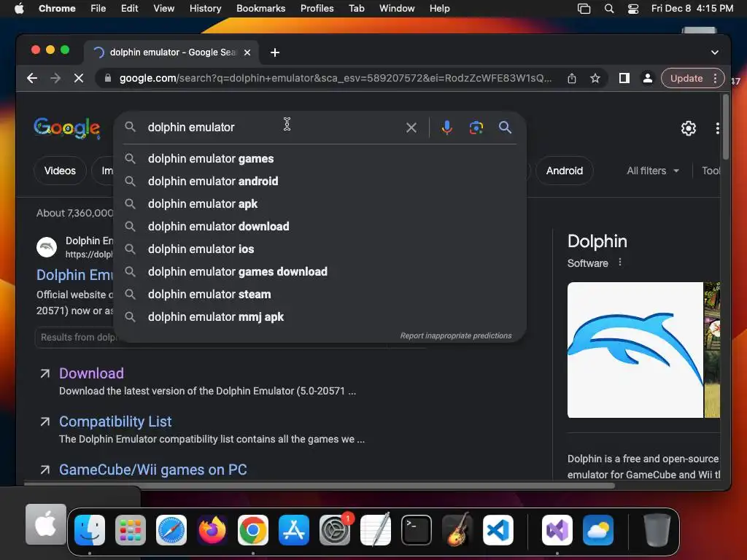
Task: Open the Download sitelink
Action: [91, 373]
